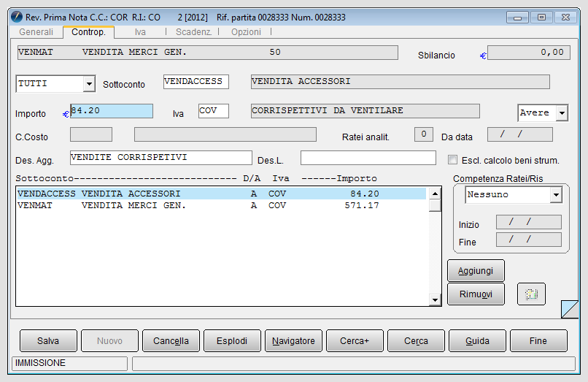Open the Guida help button
The image size is (588, 382).
[477, 340]
